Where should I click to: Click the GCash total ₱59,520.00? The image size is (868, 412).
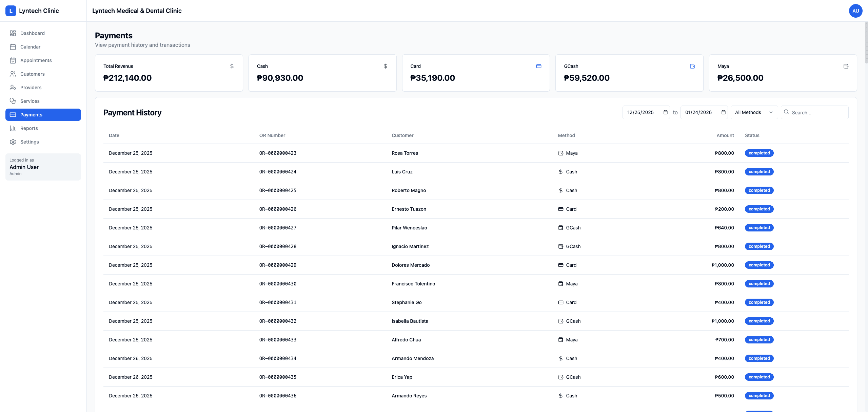click(x=587, y=78)
